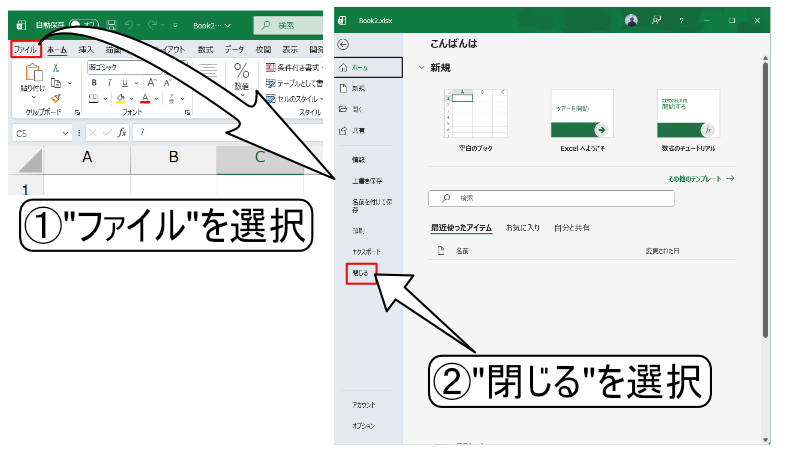Screen dimensions: 801x451
Task: Open the Name Box dropdown for C5
Action: point(66,132)
